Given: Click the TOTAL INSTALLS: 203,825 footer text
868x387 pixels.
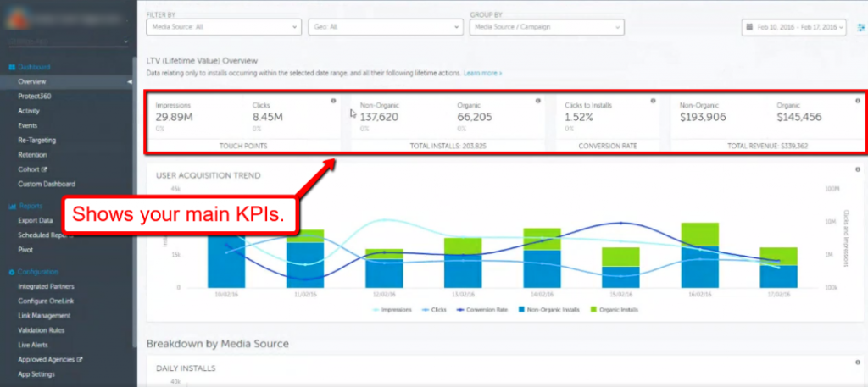Looking at the screenshot, I should click(448, 147).
